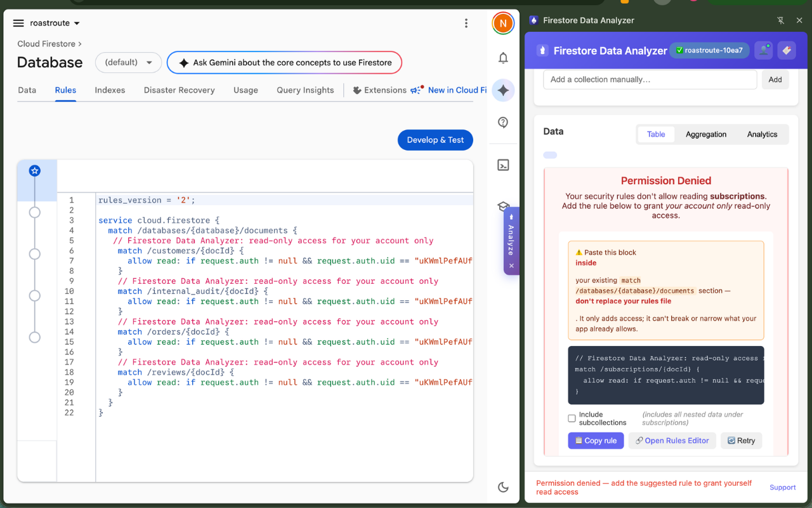Open the Query Insights tab
Viewport: 812px width, 508px height.
(x=305, y=90)
